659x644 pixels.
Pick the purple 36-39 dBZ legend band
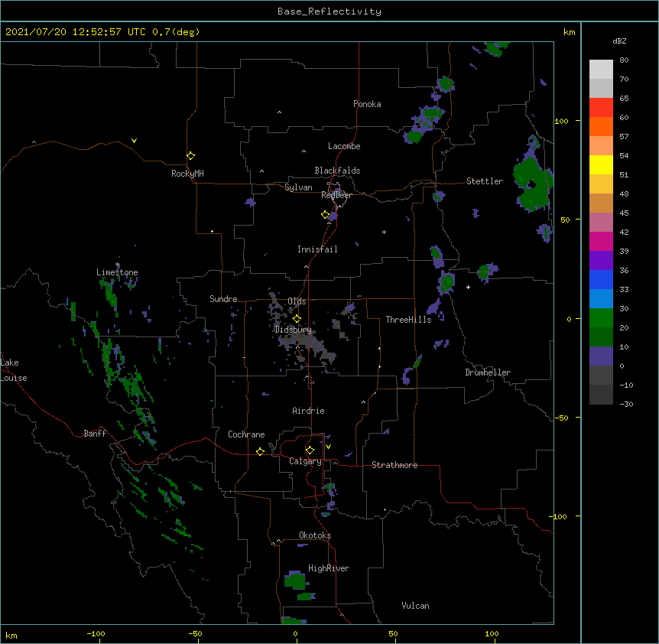[x=601, y=261]
